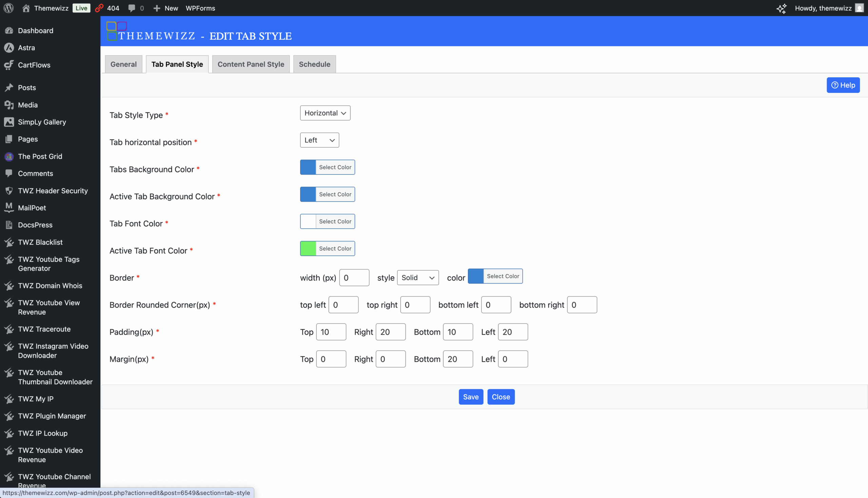Click the Help button
The width and height of the screenshot is (868, 498).
point(843,85)
